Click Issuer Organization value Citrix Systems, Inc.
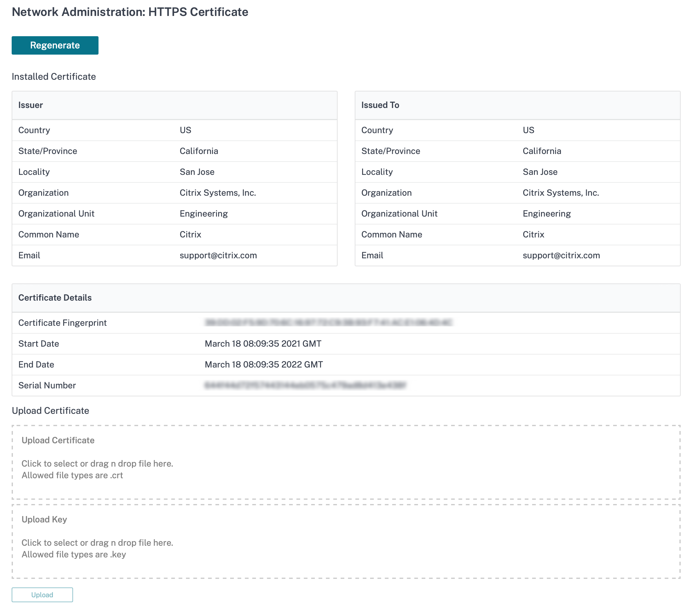The height and width of the screenshot is (616, 696). pos(218,193)
